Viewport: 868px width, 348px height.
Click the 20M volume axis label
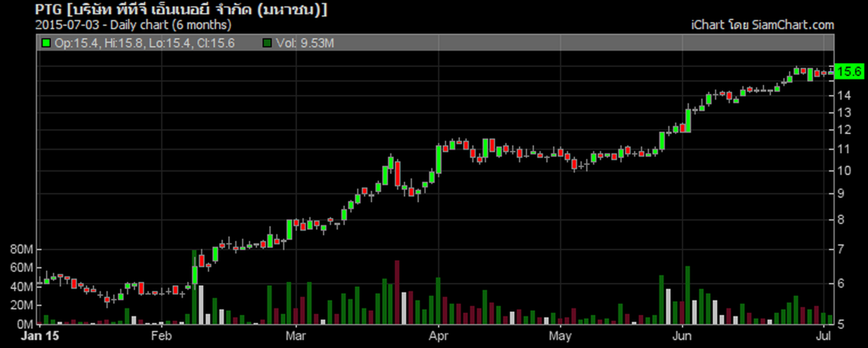pos(22,305)
